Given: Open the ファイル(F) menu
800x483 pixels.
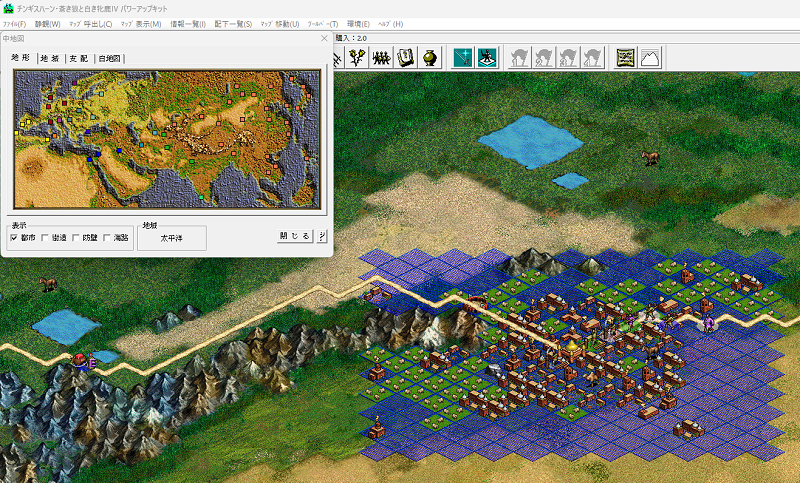Looking at the screenshot, I should click(14, 24).
